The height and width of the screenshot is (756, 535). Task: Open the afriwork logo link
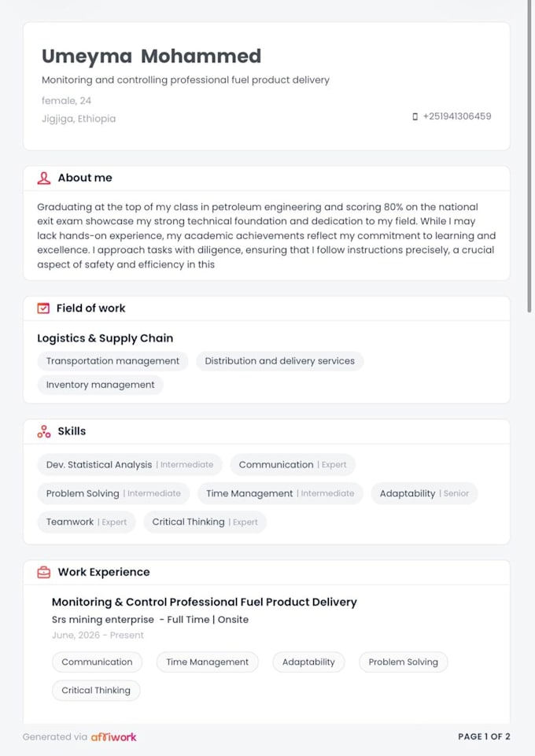(x=114, y=736)
